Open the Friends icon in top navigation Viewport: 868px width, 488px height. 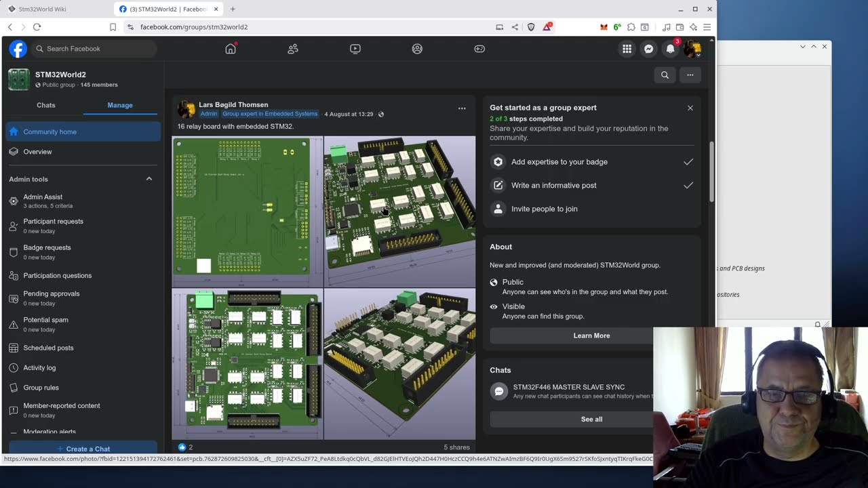pyautogui.click(x=293, y=49)
